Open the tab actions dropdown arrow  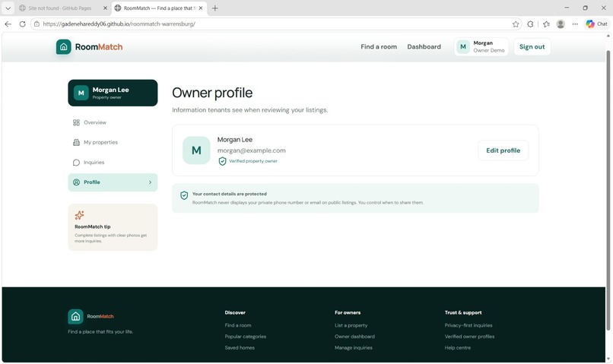tap(8, 8)
